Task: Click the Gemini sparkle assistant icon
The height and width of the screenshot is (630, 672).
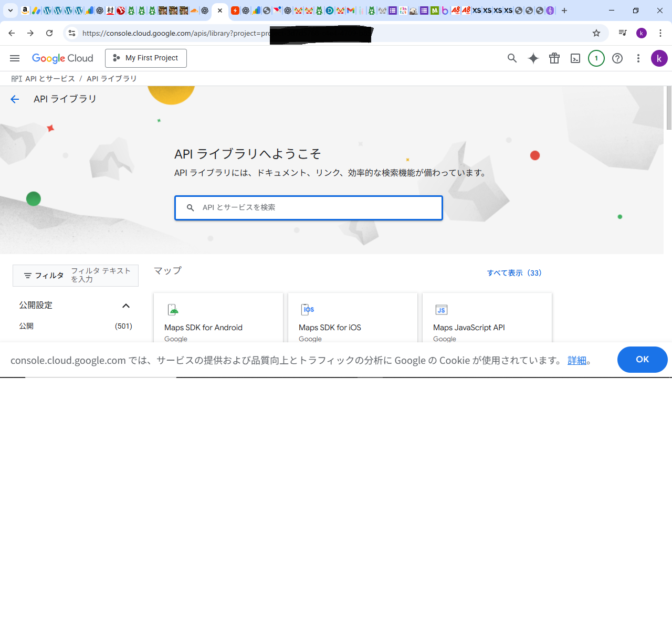Action: [533, 58]
